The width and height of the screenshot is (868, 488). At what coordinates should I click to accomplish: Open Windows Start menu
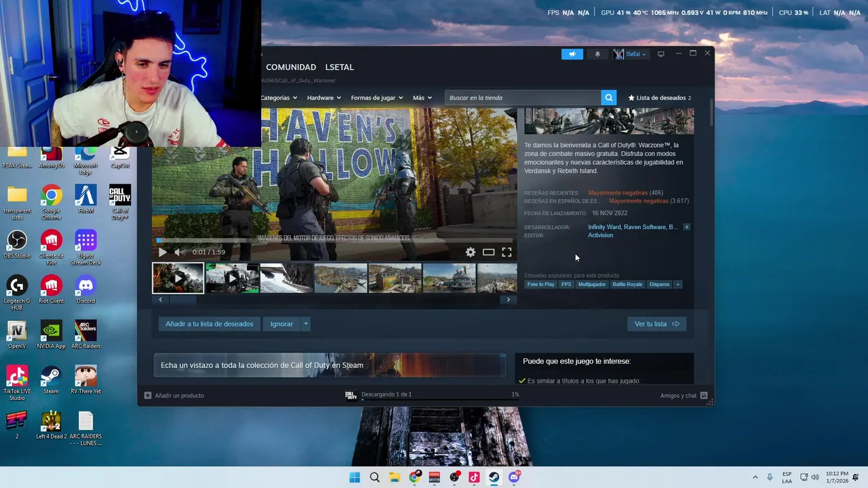(355, 477)
